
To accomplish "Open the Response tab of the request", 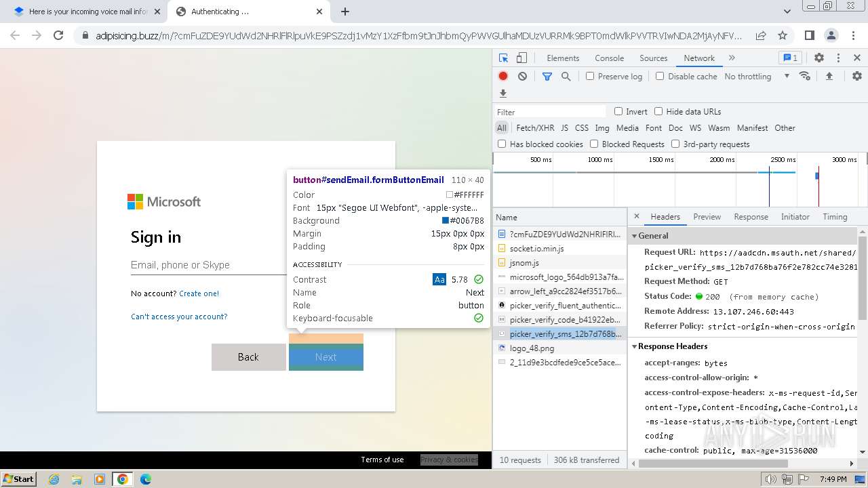I will (751, 217).
